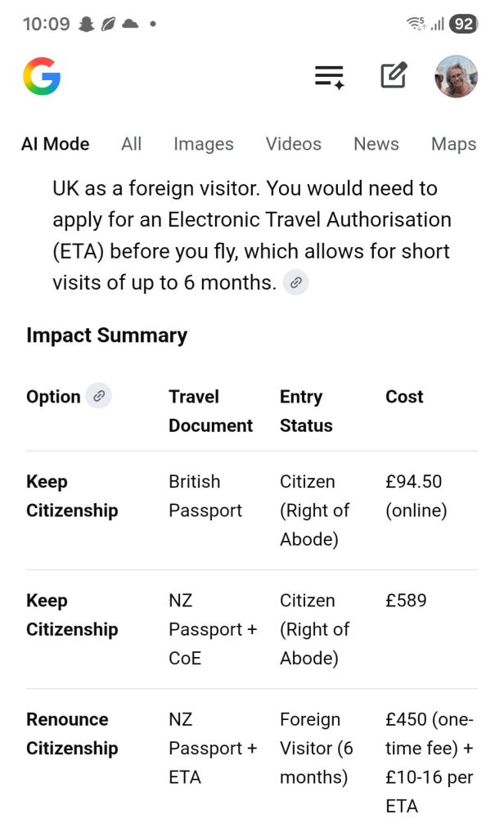Select the AI Mode tab
504x837 pixels.
point(55,144)
